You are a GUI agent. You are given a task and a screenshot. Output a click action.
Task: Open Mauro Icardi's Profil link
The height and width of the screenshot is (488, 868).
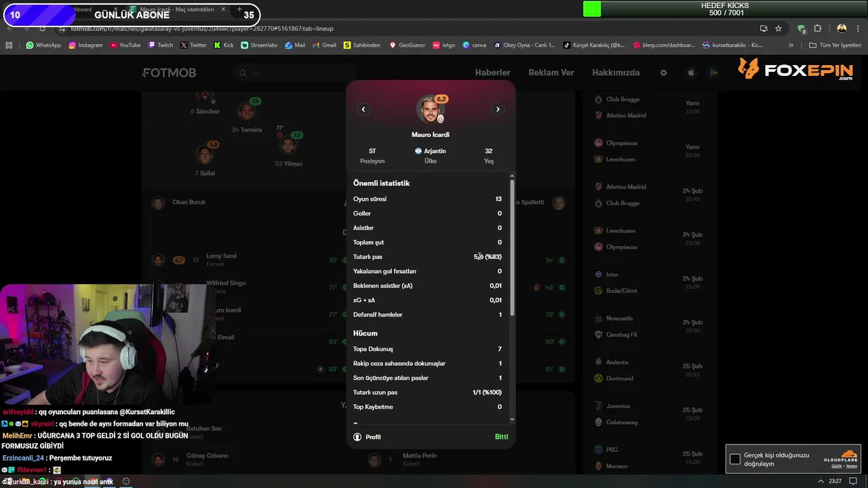pos(367,437)
